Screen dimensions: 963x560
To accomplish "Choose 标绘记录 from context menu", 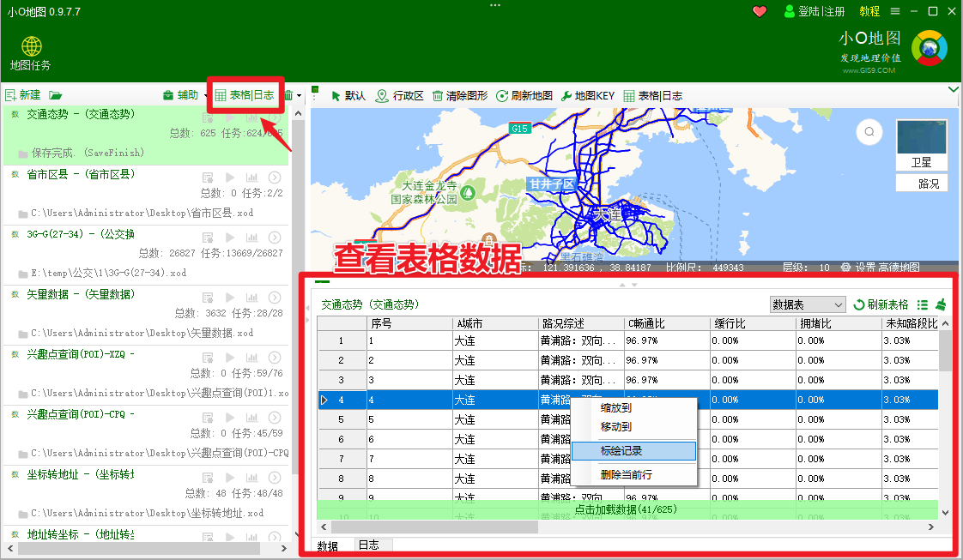I will click(633, 451).
